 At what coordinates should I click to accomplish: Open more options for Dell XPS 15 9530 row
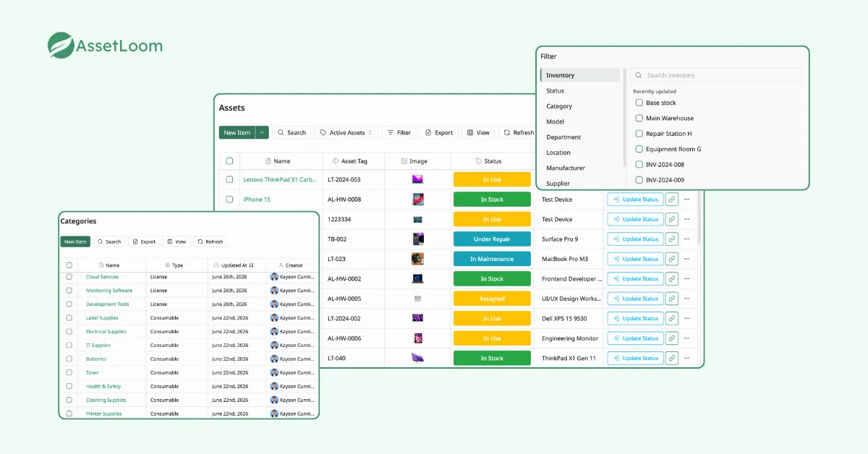[x=687, y=318]
